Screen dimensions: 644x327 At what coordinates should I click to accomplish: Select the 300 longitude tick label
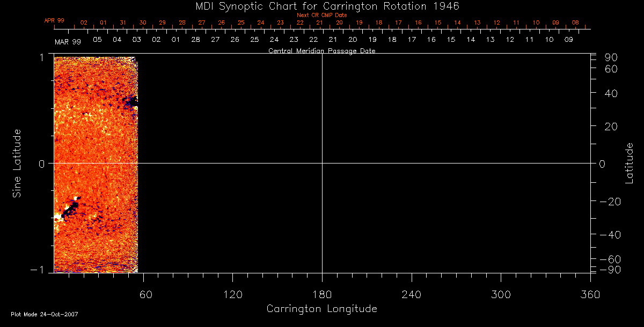pos(500,294)
